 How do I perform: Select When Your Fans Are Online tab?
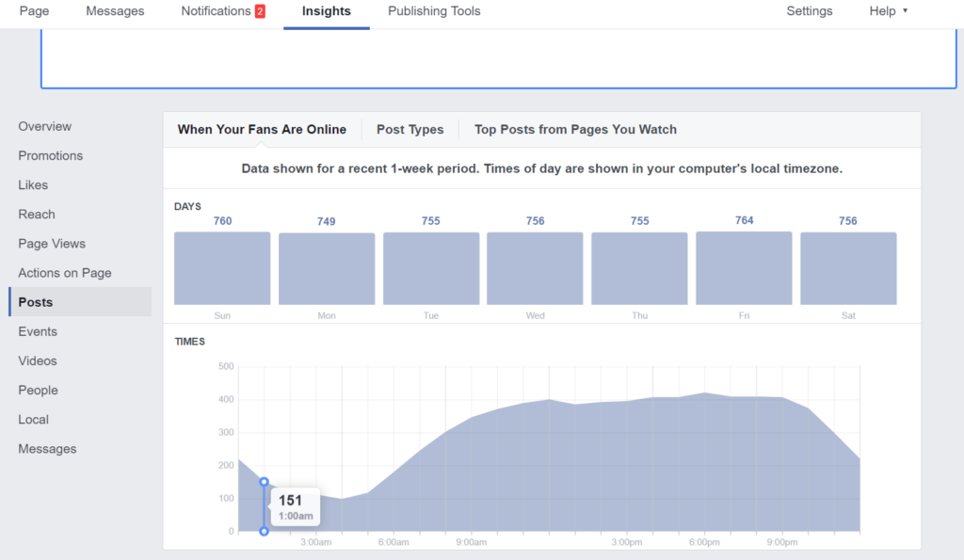pyautogui.click(x=262, y=130)
